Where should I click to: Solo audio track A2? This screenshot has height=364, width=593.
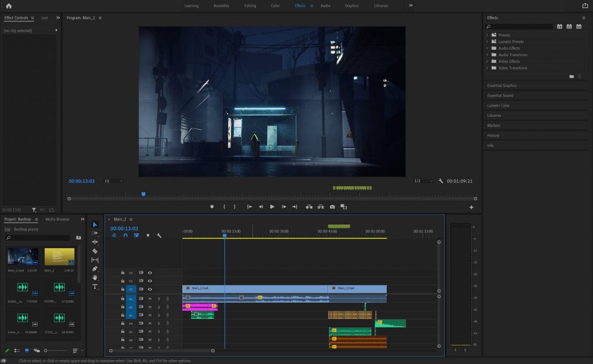tap(159, 307)
